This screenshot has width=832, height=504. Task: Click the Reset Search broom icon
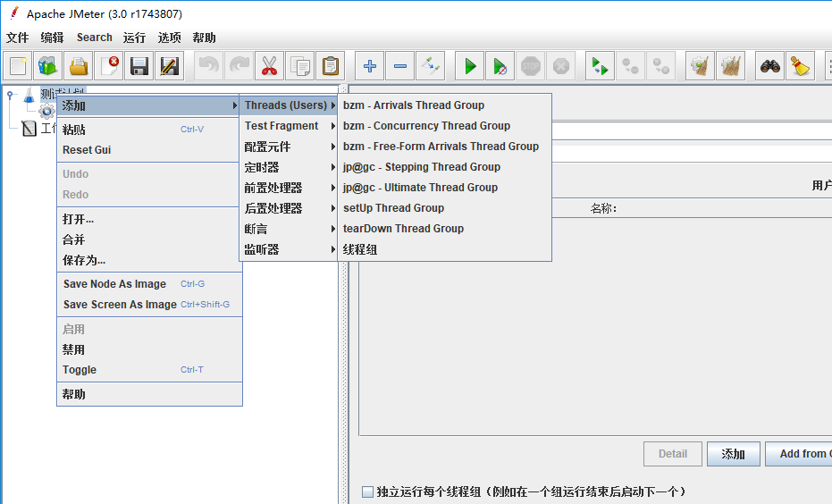coord(800,66)
